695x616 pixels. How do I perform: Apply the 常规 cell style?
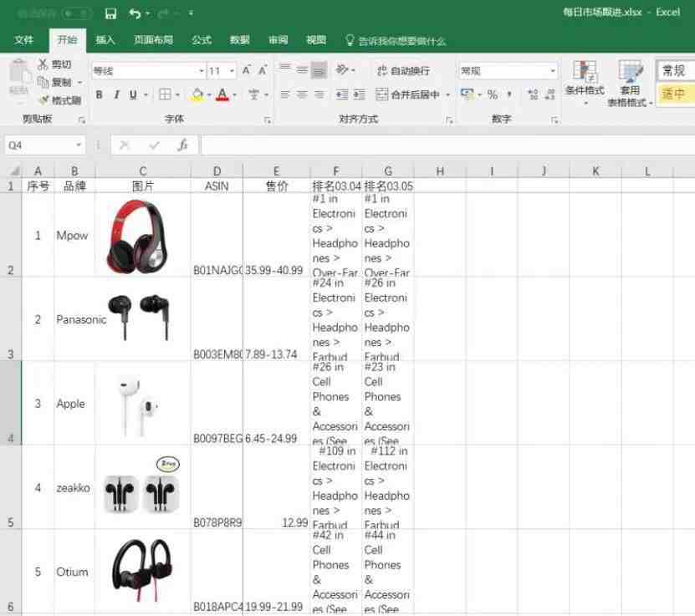675,71
